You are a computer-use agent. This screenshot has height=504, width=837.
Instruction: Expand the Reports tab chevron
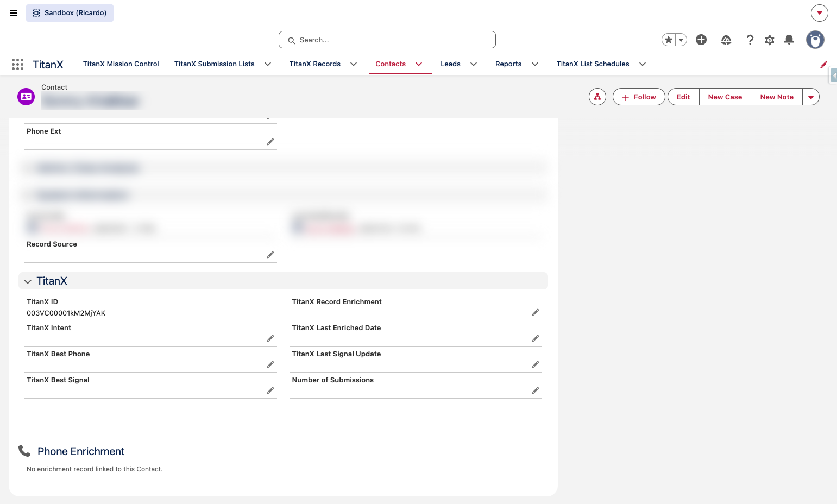click(535, 64)
